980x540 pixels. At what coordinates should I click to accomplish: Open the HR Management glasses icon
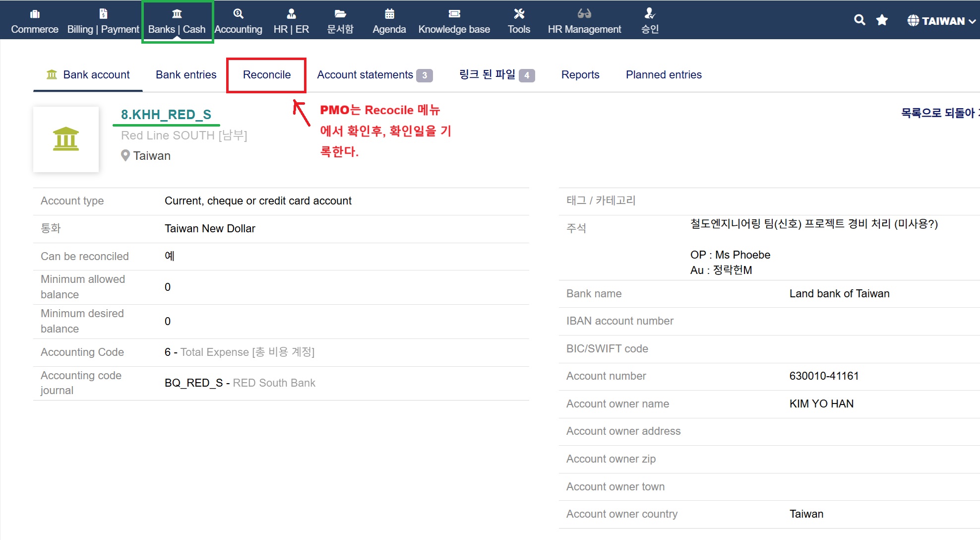tap(584, 14)
